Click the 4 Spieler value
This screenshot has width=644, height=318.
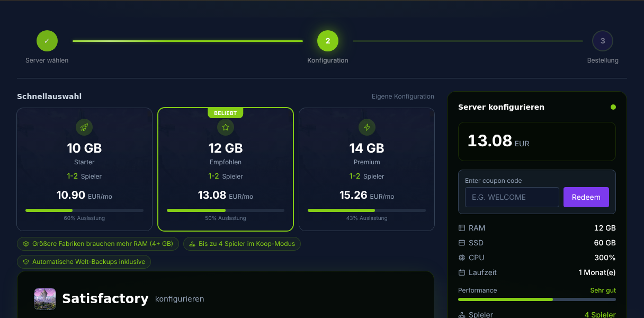click(600, 315)
